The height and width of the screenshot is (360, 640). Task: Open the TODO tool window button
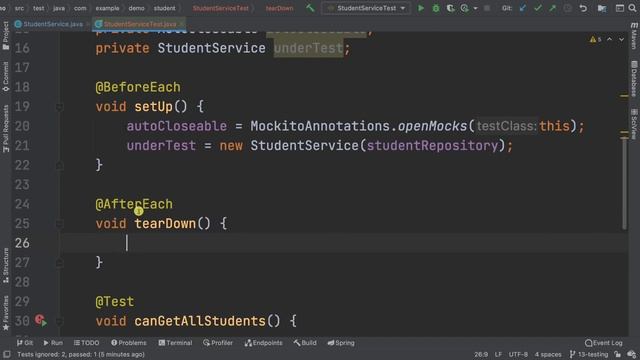point(87,343)
